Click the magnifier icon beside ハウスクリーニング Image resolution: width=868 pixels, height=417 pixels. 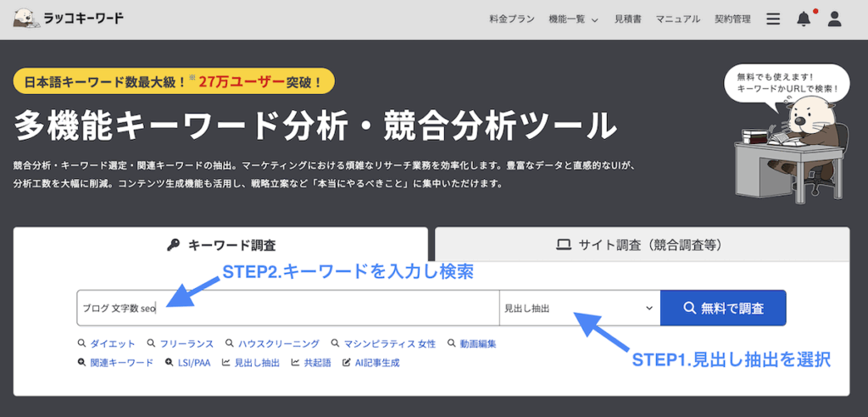(230, 344)
